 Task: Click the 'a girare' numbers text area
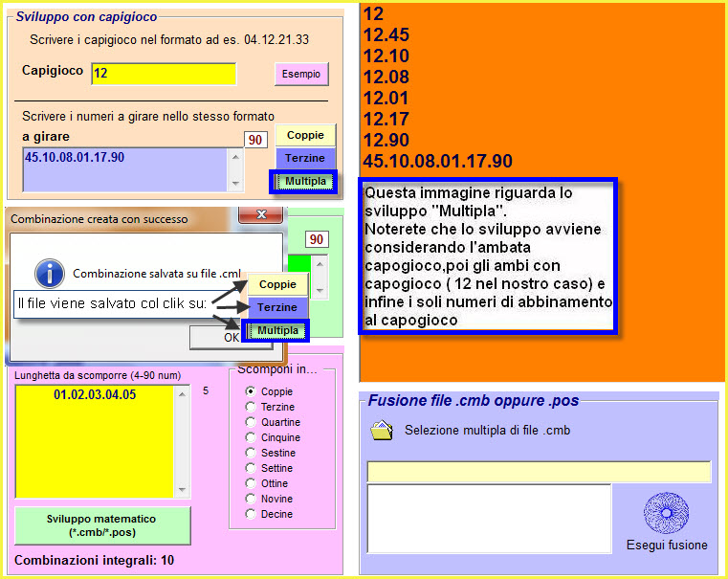pos(125,169)
